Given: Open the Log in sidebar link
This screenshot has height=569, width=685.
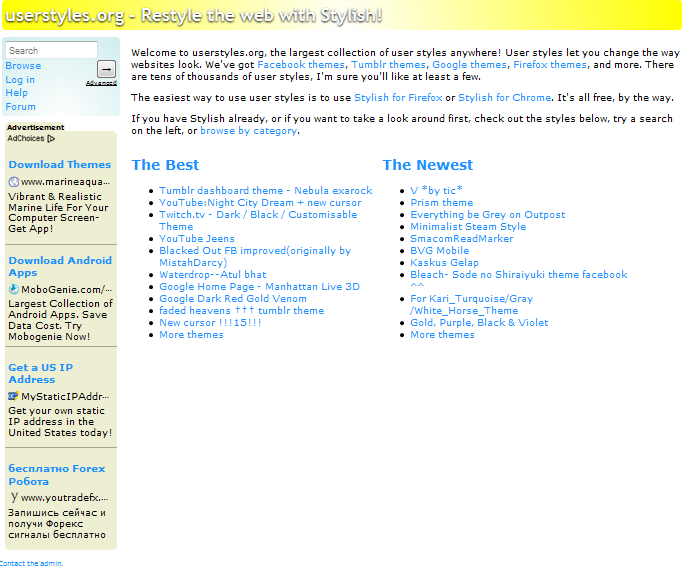Looking at the screenshot, I should (20, 80).
